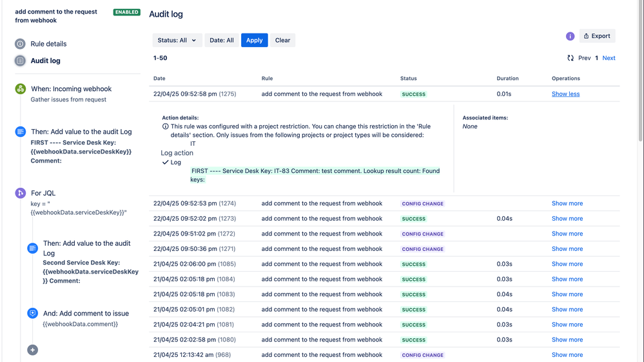Screen dimensions: 644x362
Task: Open the Date: All filter
Action: (x=222, y=40)
